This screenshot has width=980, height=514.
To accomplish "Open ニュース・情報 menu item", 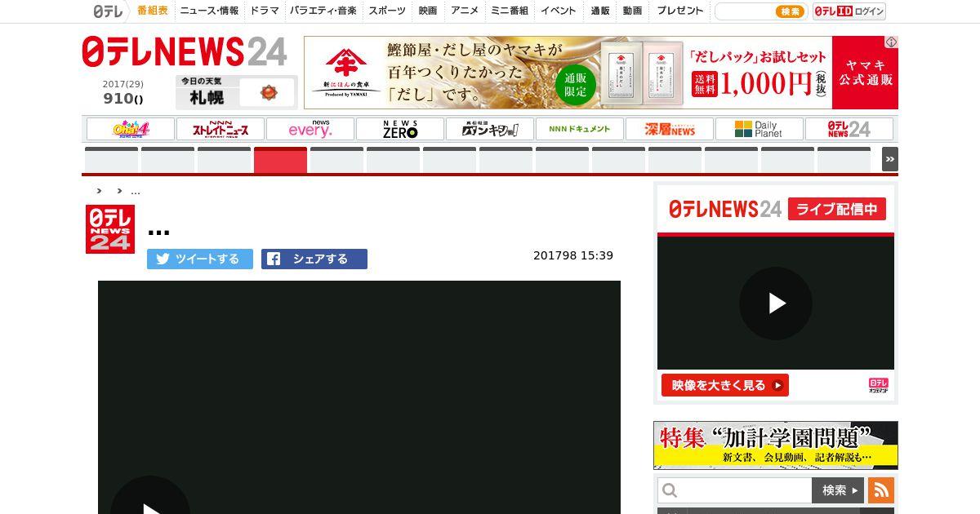I will click(209, 11).
